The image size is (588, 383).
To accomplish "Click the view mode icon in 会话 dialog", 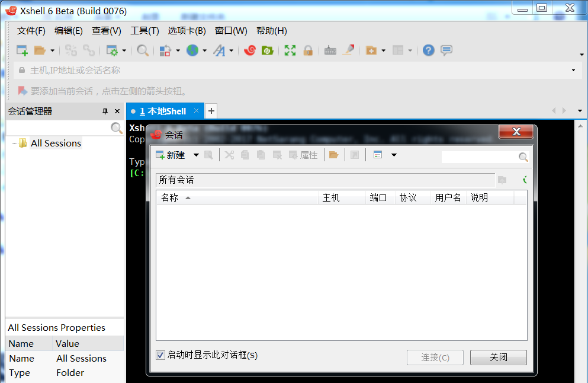I will tap(378, 155).
